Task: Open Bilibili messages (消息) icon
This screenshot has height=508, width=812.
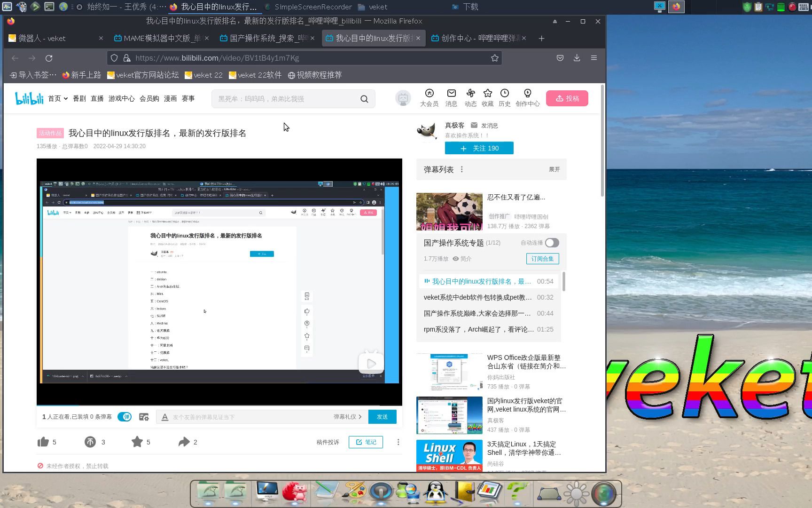Action: pos(451,93)
